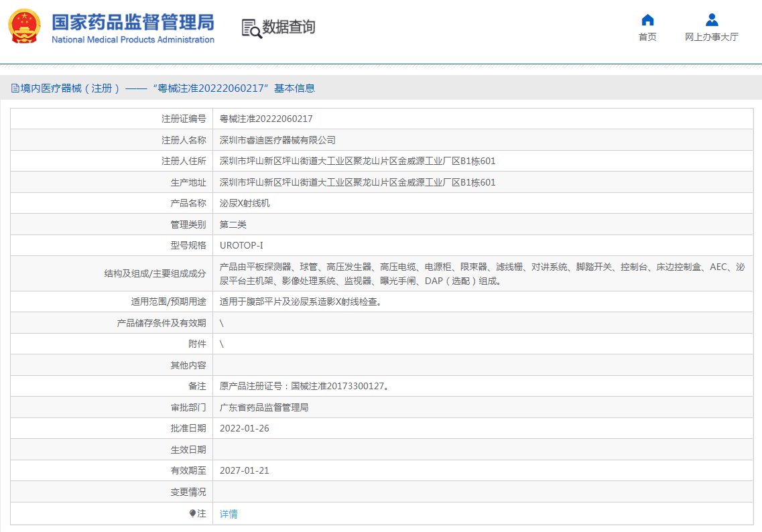Open 首页 from the top navigation
This screenshot has height=532, width=762.
tap(647, 38)
